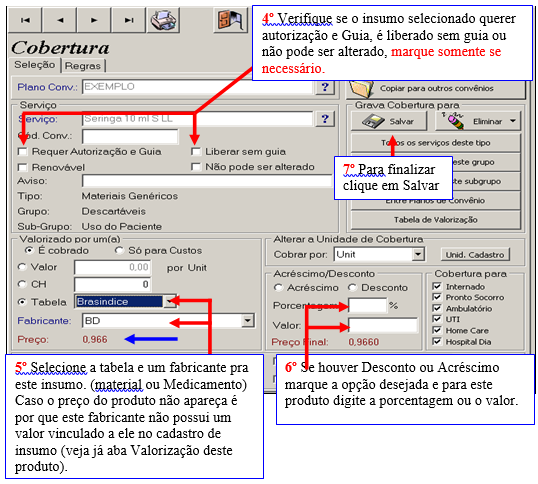Viewport: 538px width, 484px height.
Task: Toggle Não pode ser alterado checkbox
Action: tap(196, 167)
